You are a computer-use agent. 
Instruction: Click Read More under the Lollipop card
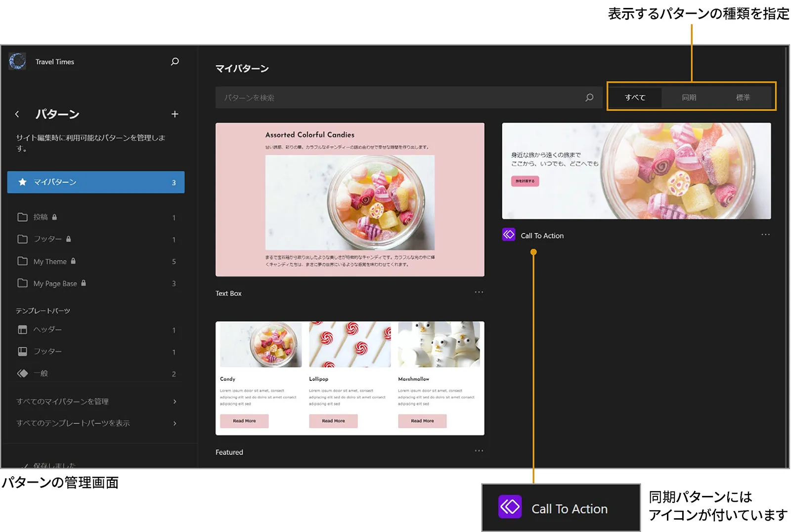[x=333, y=421]
